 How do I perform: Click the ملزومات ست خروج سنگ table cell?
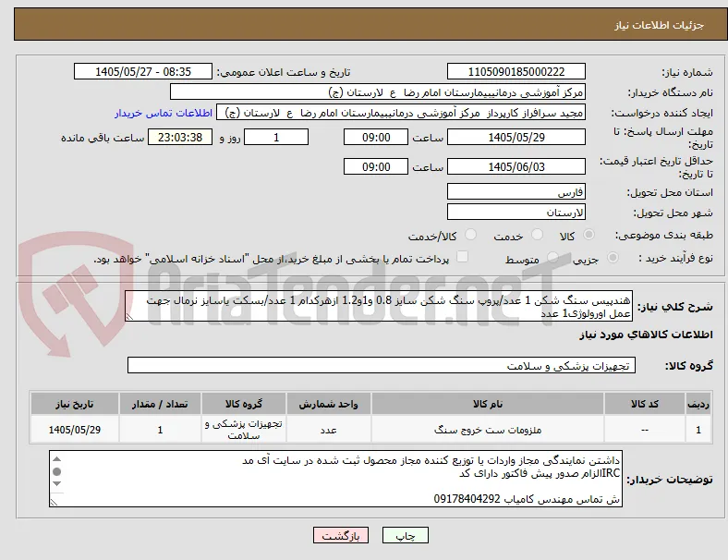[487, 430]
